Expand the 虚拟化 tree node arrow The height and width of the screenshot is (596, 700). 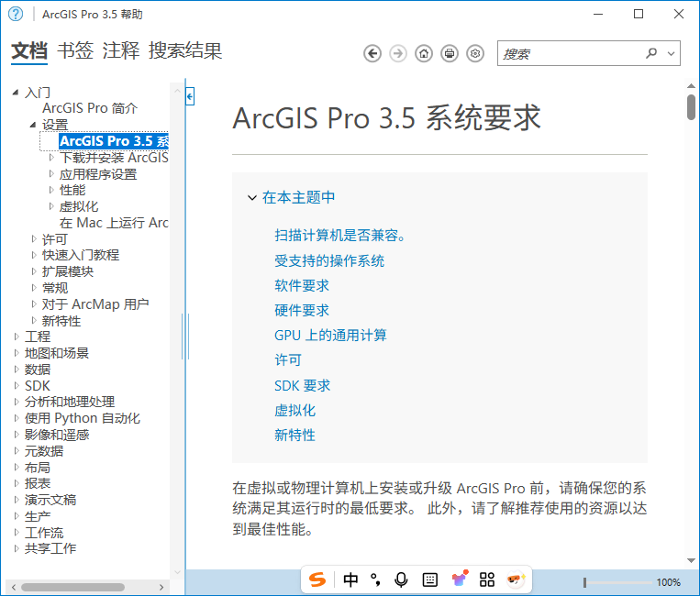pos(51,206)
